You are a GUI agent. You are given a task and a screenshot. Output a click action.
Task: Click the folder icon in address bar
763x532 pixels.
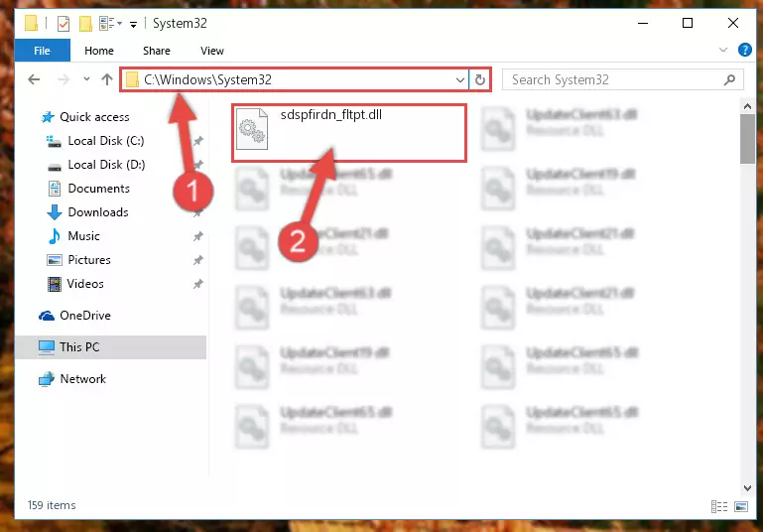point(132,79)
